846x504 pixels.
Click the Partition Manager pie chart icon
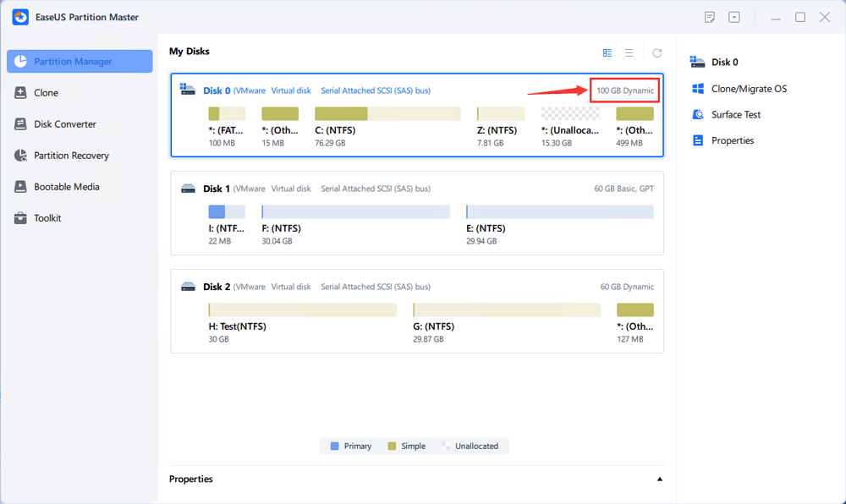(20, 62)
